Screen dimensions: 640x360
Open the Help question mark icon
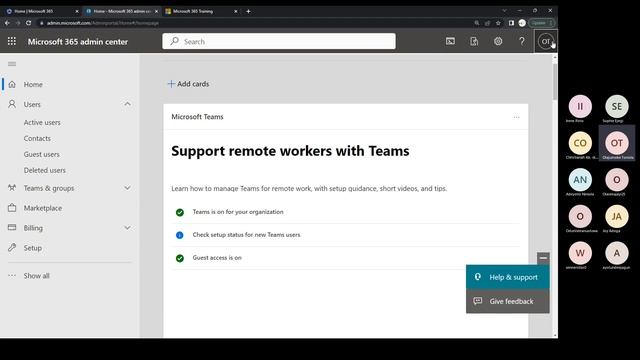point(522,41)
